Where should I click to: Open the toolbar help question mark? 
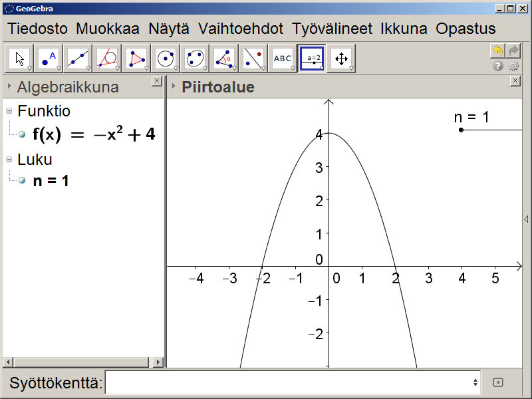(x=497, y=66)
